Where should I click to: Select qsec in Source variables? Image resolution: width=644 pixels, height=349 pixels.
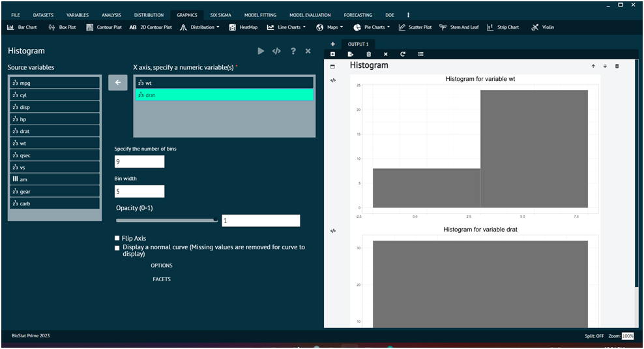click(55, 155)
